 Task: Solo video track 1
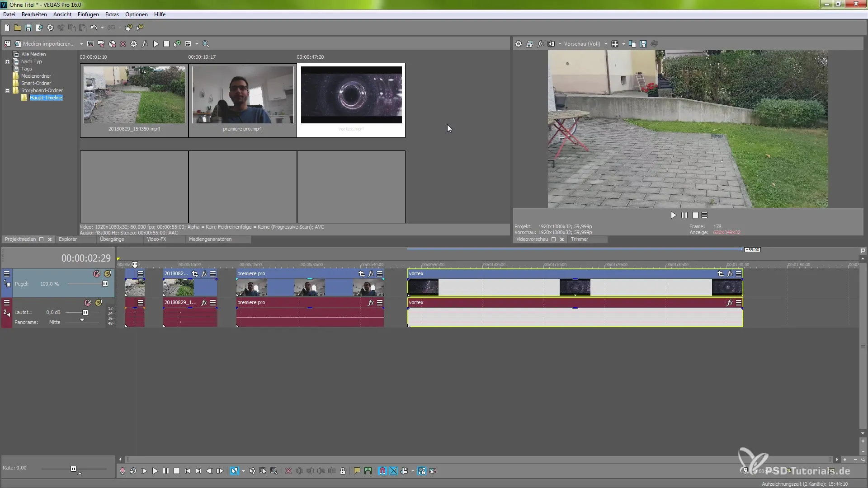pos(108,274)
